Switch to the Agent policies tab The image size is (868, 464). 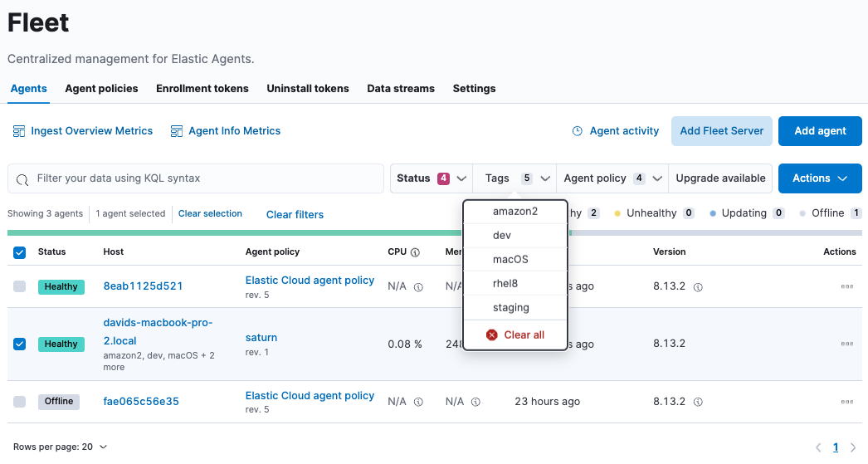[101, 89]
